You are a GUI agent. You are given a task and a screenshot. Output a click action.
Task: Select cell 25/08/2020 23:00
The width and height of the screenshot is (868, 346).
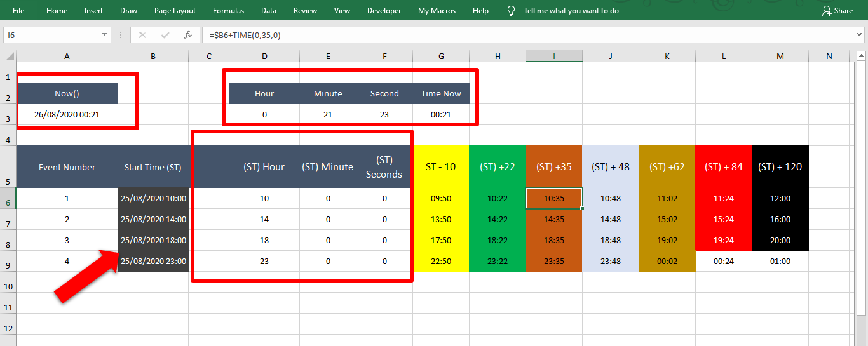[153, 261]
